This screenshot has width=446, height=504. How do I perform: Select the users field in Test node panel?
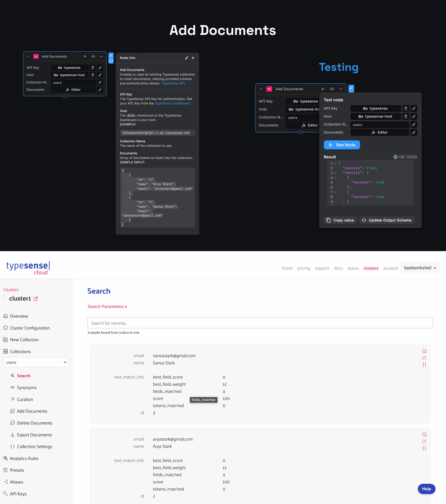coord(379,125)
